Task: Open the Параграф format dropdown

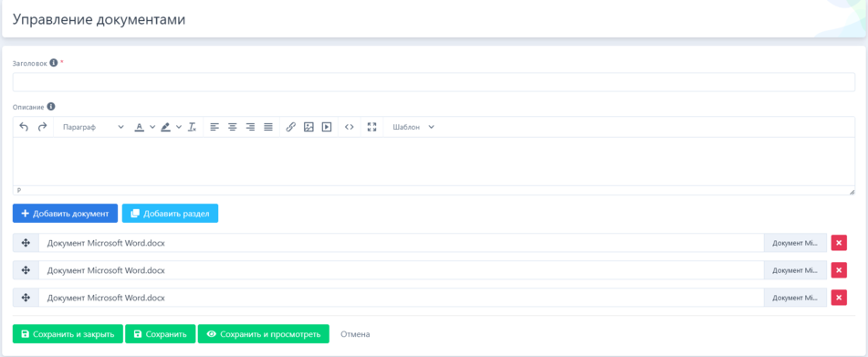Action: (x=92, y=127)
